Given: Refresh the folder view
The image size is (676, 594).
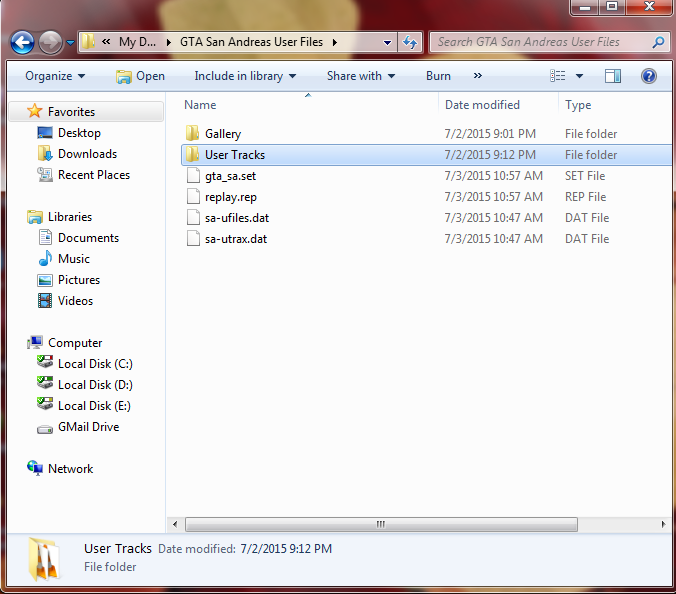Looking at the screenshot, I should click(410, 42).
